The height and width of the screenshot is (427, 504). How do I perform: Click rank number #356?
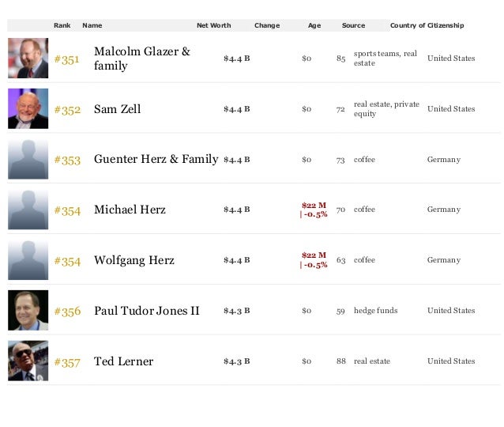(66, 312)
